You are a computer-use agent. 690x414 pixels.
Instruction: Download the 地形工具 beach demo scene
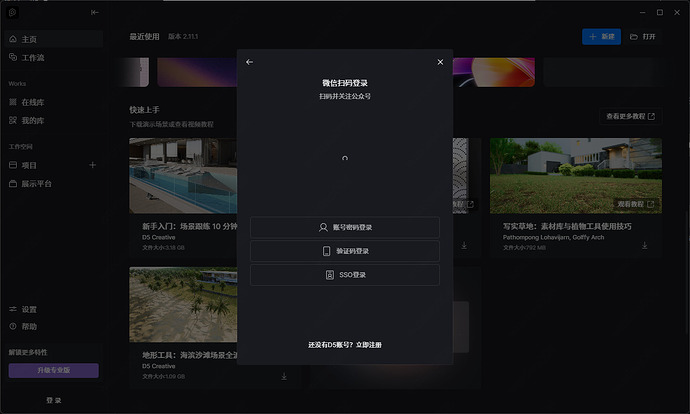[284, 377]
